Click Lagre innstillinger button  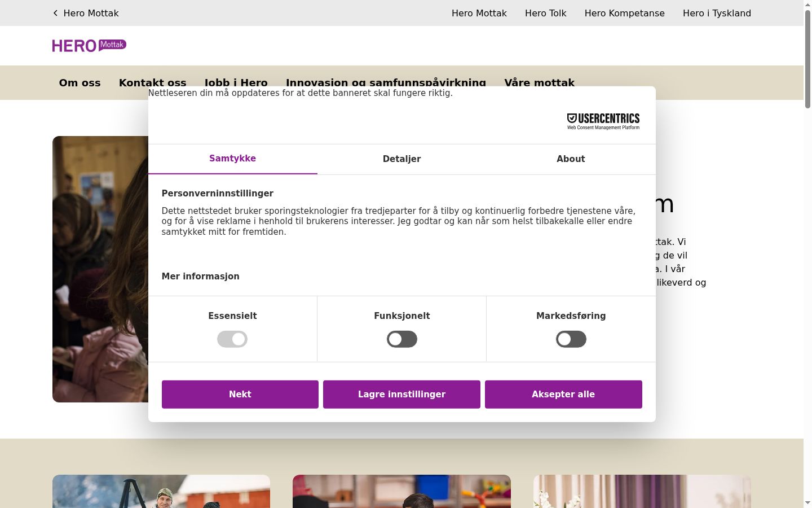[x=401, y=394]
